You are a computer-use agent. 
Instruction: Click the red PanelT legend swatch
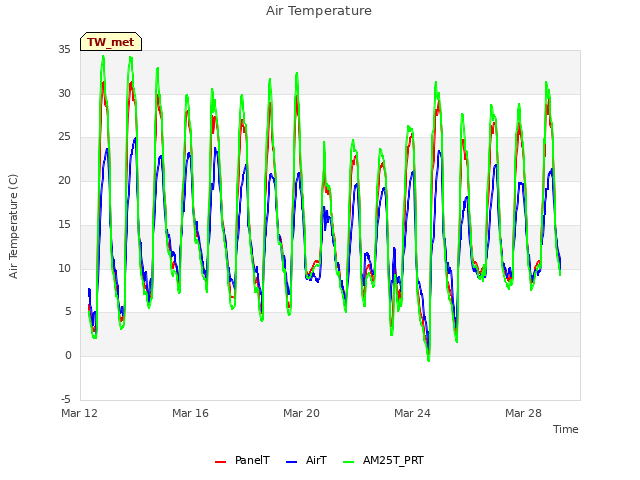(x=220, y=462)
